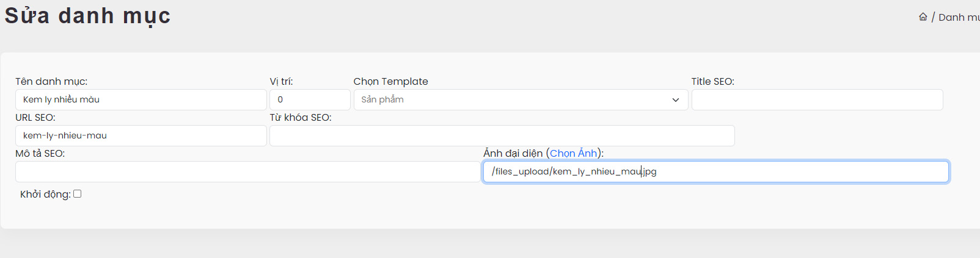The width and height of the screenshot is (980, 258).
Task: Select the Chọn Template label
Action: click(390, 81)
